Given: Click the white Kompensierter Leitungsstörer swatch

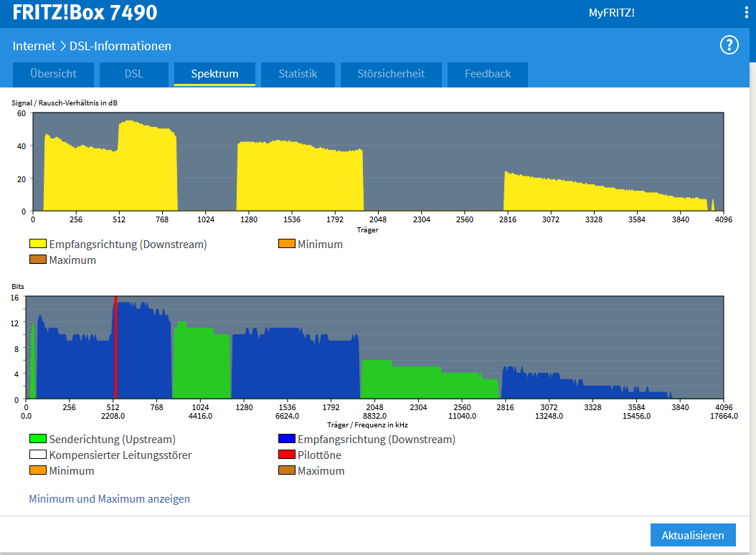Looking at the screenshot, I should pyautogui.click(x=37, y=454).
